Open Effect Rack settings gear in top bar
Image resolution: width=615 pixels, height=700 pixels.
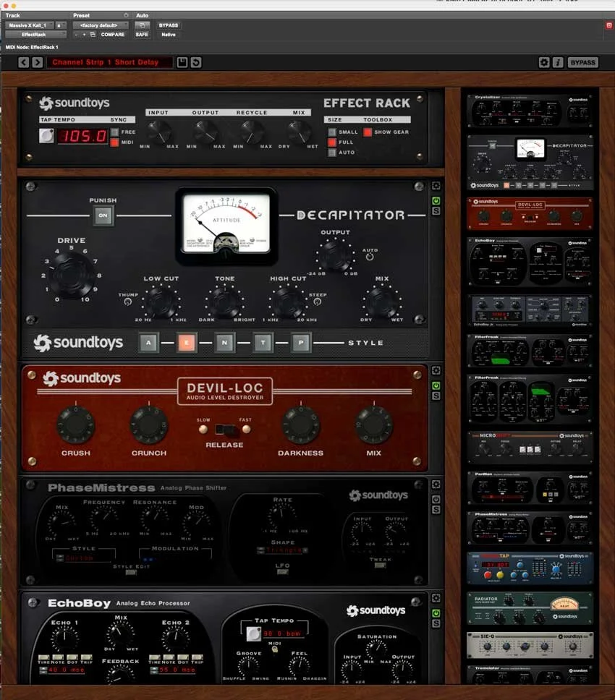click(543, 62)
